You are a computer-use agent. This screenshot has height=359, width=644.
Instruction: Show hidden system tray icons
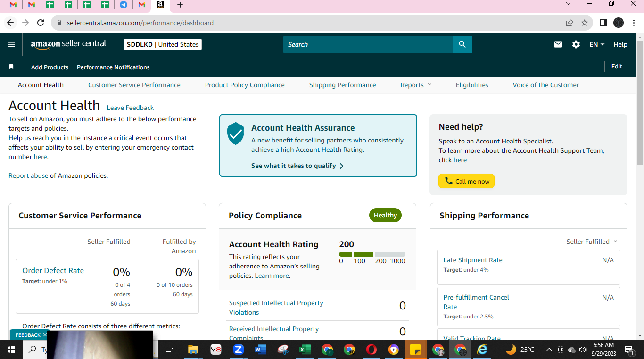[x=549, y=350]
